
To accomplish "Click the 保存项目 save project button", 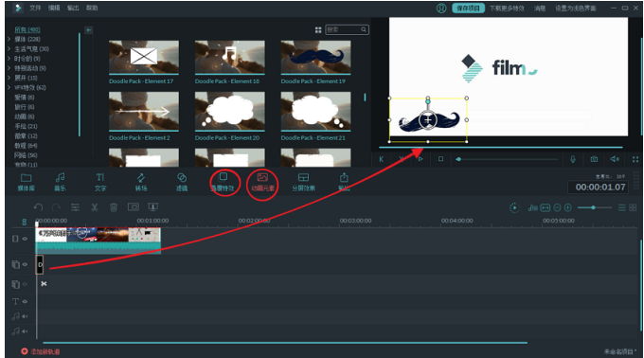I will click(x=468, y=9).
